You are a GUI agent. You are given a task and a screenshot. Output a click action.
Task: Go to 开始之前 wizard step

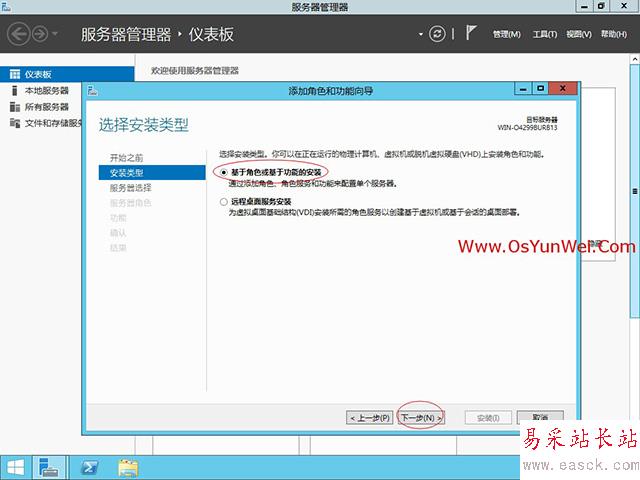point(127,158)
